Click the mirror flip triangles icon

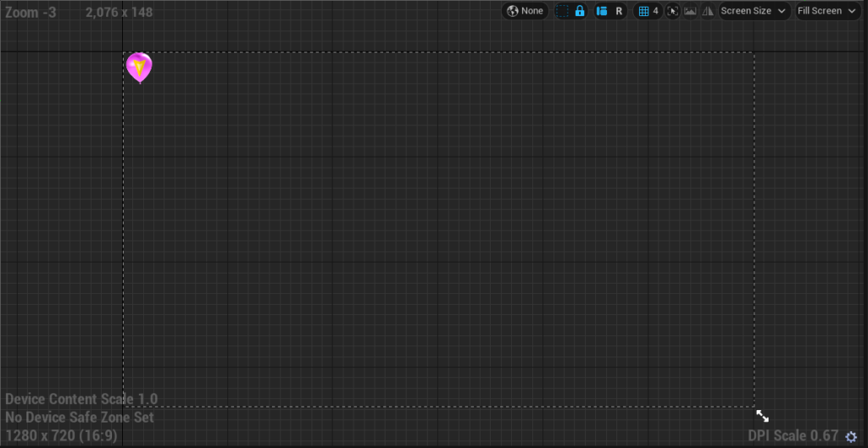pyautogui.click(x=707, y=11)
